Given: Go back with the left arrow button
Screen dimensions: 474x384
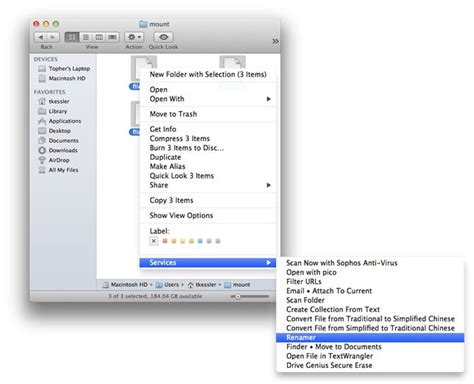Looking at the screenshot, I should tap(41, 37).
